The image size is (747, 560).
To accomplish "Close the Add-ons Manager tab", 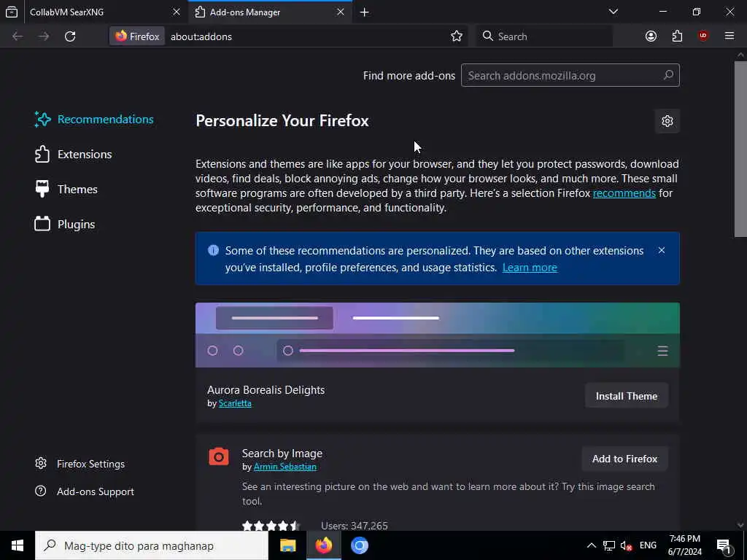I will [x=340, y=12].
